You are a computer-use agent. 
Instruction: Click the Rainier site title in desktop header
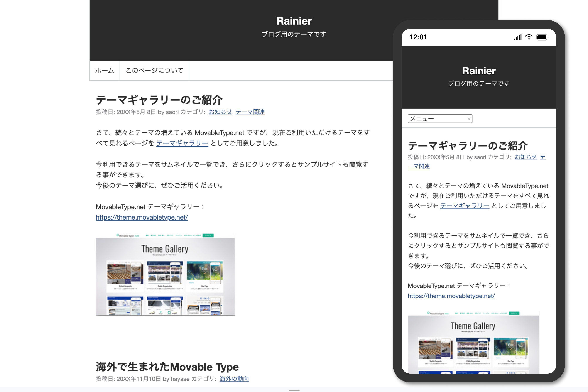pyautogui.click(x=294, y=21)
